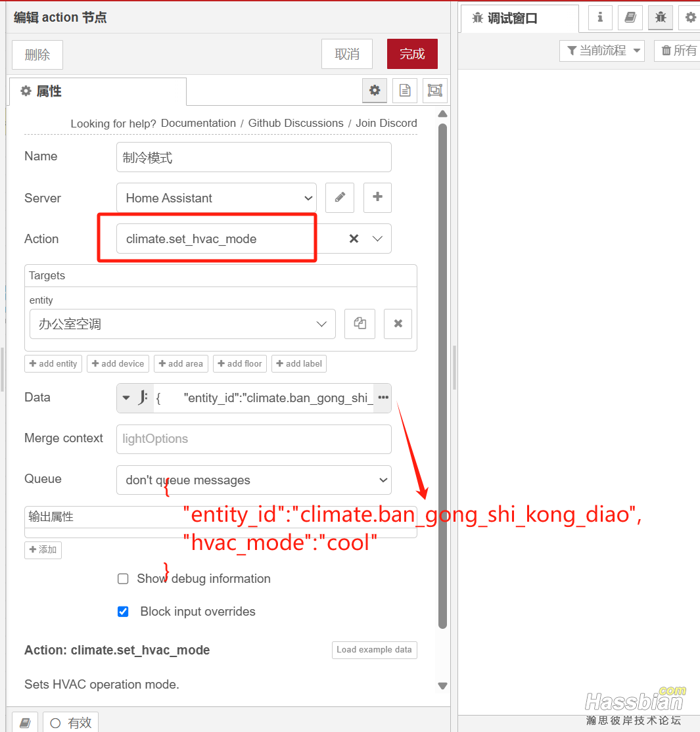The width and height of the screenshot is (700, 732).
Task: Enable Show debug information checkbox
Action: click(123, 579)
